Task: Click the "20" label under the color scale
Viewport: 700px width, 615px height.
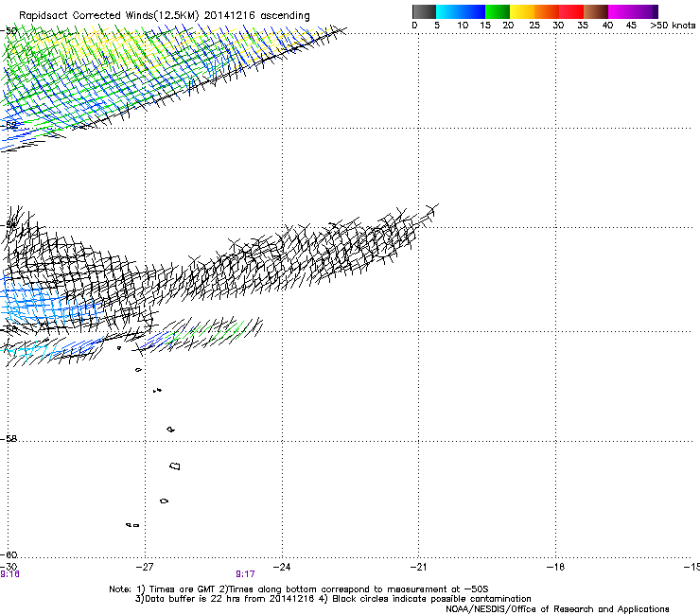Action: [508, 26]
